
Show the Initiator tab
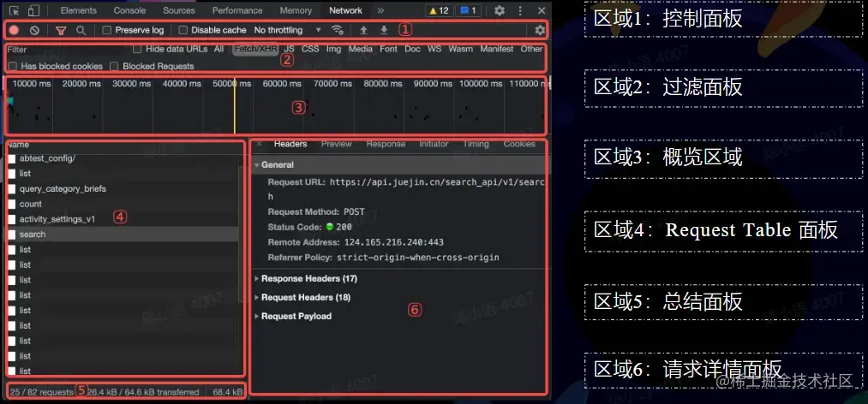(x=434, y=144)
